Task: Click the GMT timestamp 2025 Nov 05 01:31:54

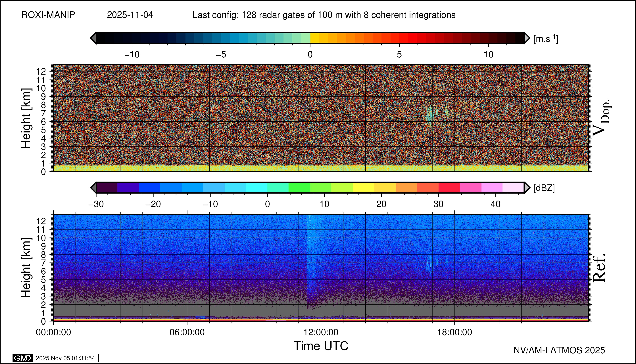Action: tap(65, 358)
